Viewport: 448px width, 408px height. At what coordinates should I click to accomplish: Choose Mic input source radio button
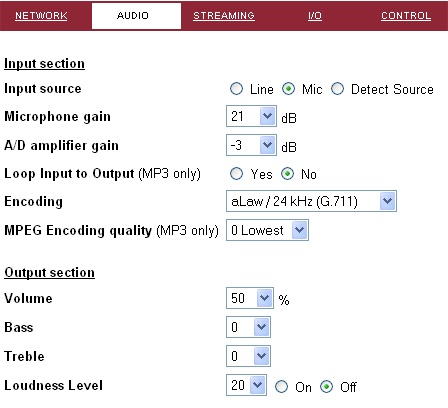click(x=288, y=89)
